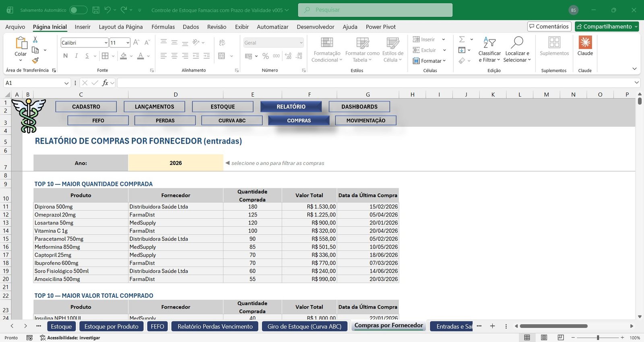Open the font size 11 dropdown
The image size is (644, 342).
128,43
